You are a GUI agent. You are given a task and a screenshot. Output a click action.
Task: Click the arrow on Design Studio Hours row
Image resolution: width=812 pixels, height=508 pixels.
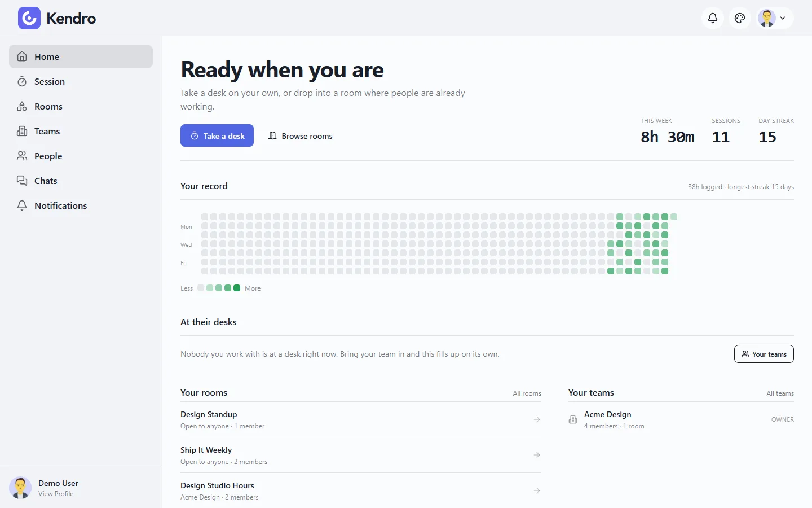click(x=537, y=491)
